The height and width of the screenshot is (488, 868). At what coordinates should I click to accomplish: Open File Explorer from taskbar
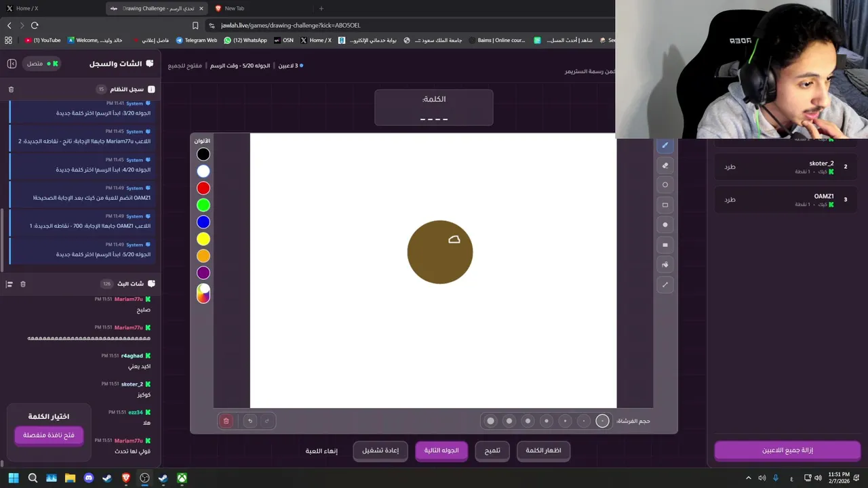70,478
